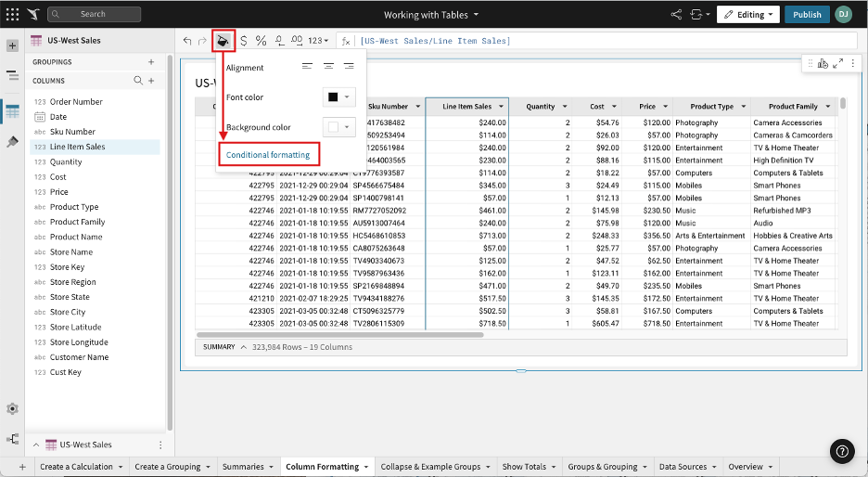Open the Line Item Sales column menu arrow
This screenshot has height=477, width=868.
click(500, 107)
